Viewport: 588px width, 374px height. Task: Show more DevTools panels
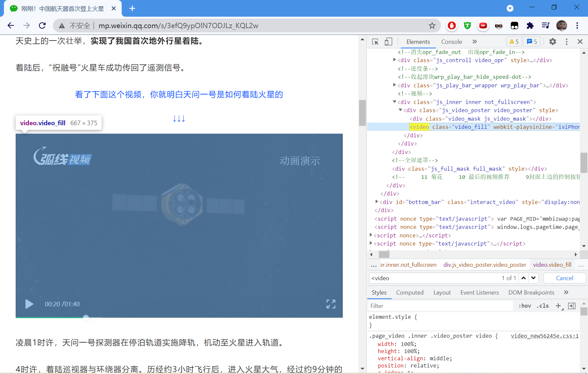(475, 42)
